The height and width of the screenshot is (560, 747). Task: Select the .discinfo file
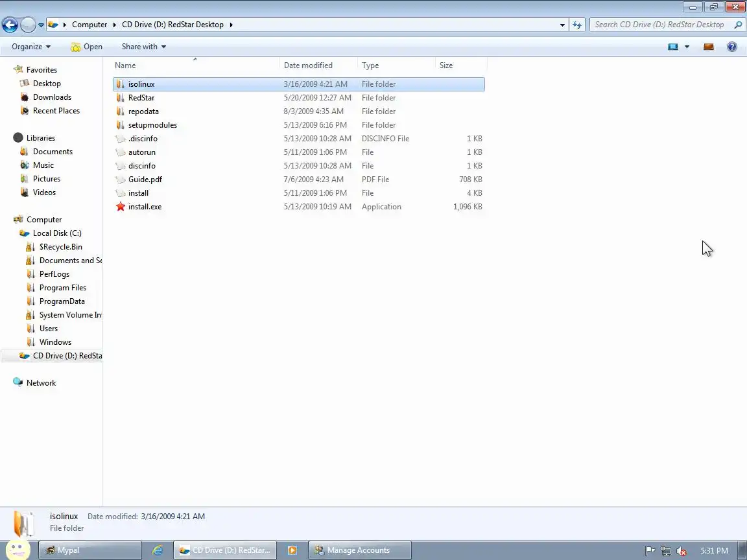click(299, 139)
